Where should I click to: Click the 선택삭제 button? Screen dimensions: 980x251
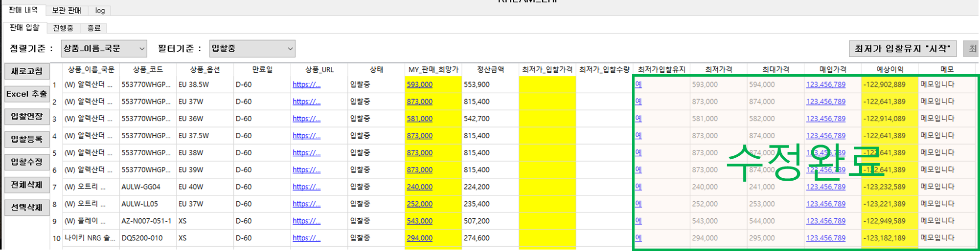click(x=27, y=208)
